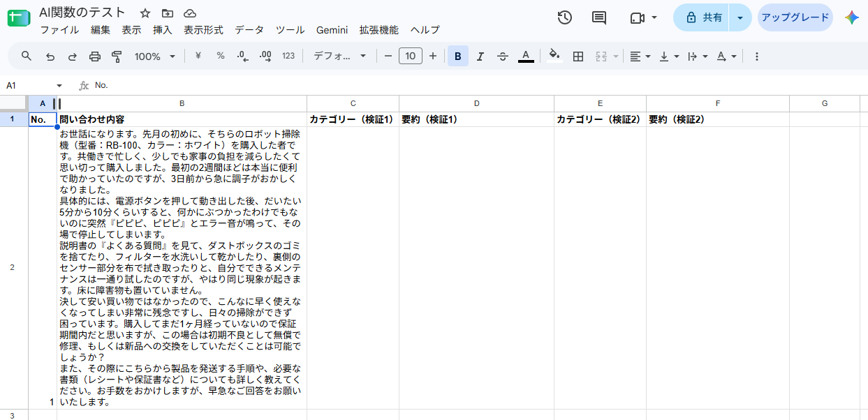This screenshot has width=868, height=420.
Task: Toggle strikethrough formatting
Action: [x=503, y=56]
